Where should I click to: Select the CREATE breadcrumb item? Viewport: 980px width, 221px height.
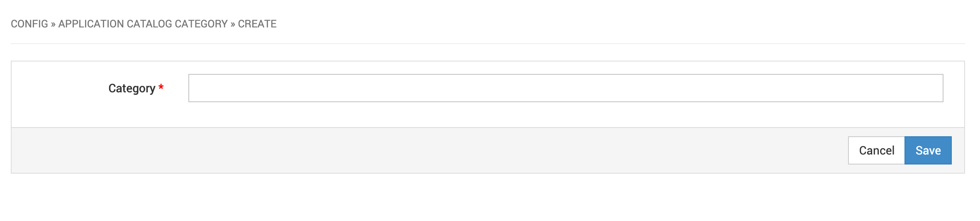tap(257, 24)
